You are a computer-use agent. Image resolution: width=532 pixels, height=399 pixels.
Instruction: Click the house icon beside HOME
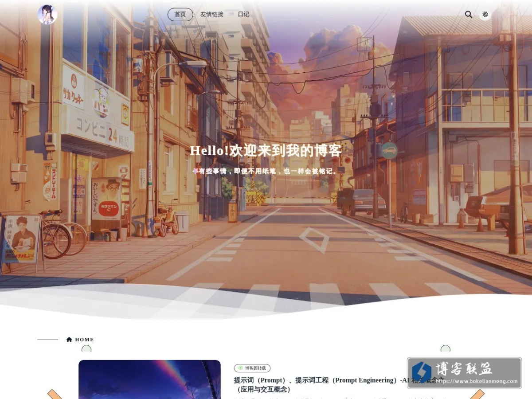click(69, 340)
